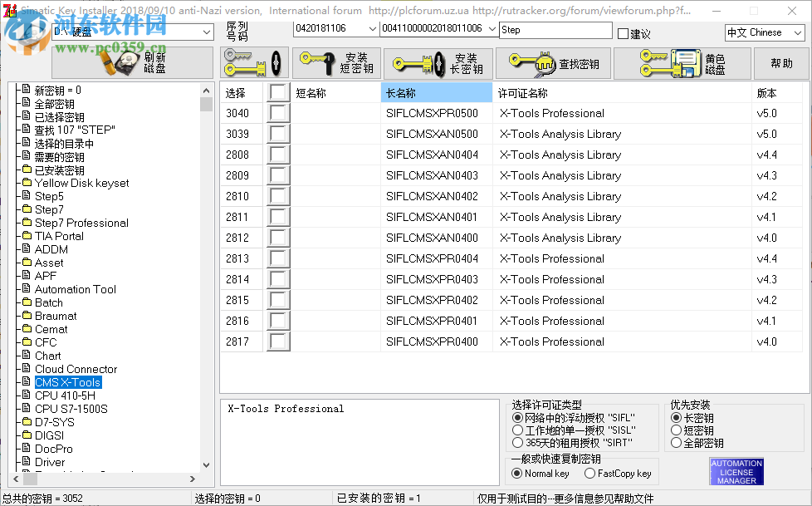Click 安装短密钥 install short key icon
The height and width of the screenshot is (506, 812).
click(x=336, y=62)
